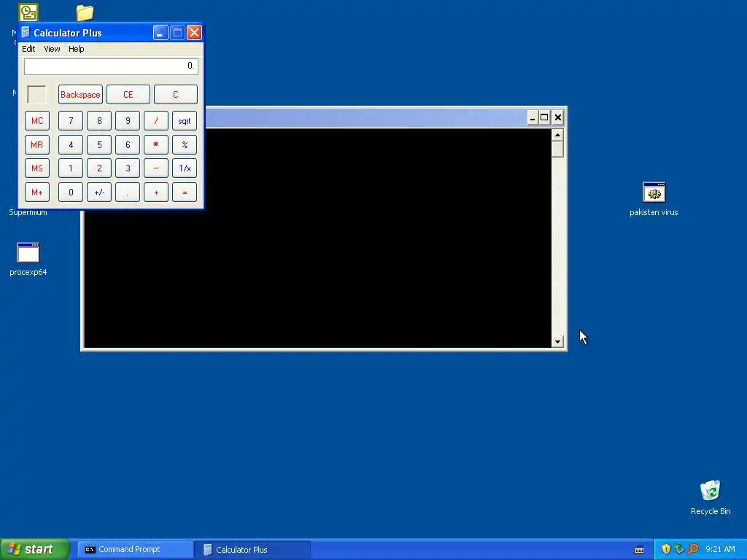Click the MS memory store button
Image resolution: width=747 pixels, height=560 pixels.
(37, 168)
